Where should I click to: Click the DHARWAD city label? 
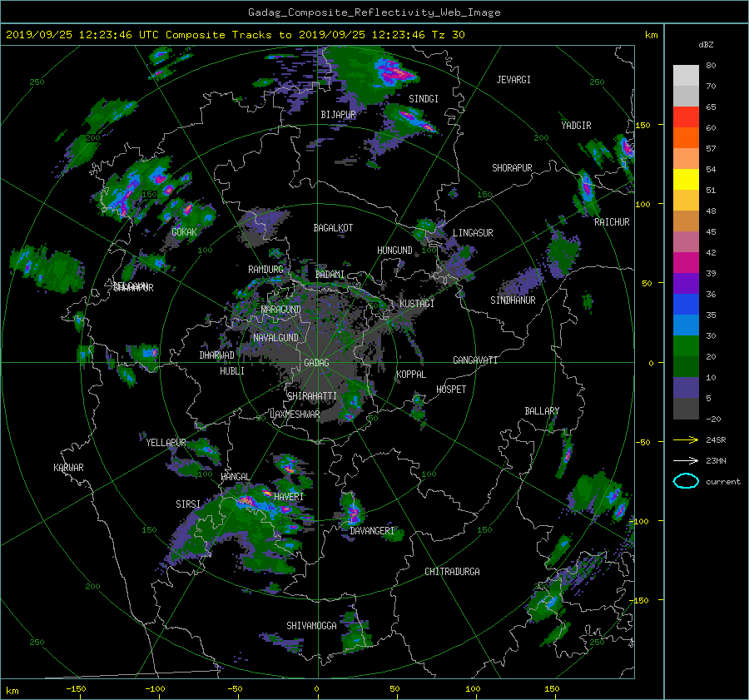pyautogui.click(x=216, y=355)
